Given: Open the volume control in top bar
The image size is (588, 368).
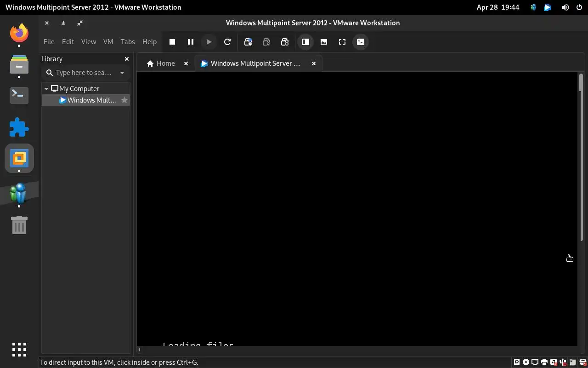Looking at the screenshot, I should [x=565, y=7].
